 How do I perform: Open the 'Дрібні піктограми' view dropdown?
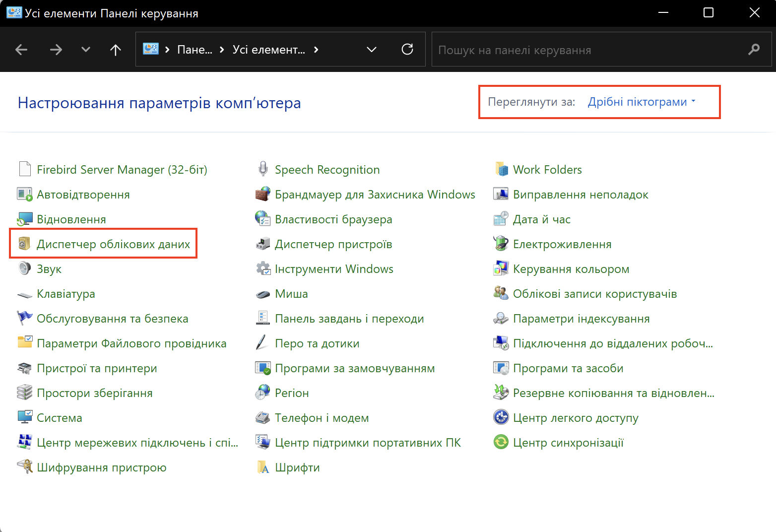(x=641, y=102)
